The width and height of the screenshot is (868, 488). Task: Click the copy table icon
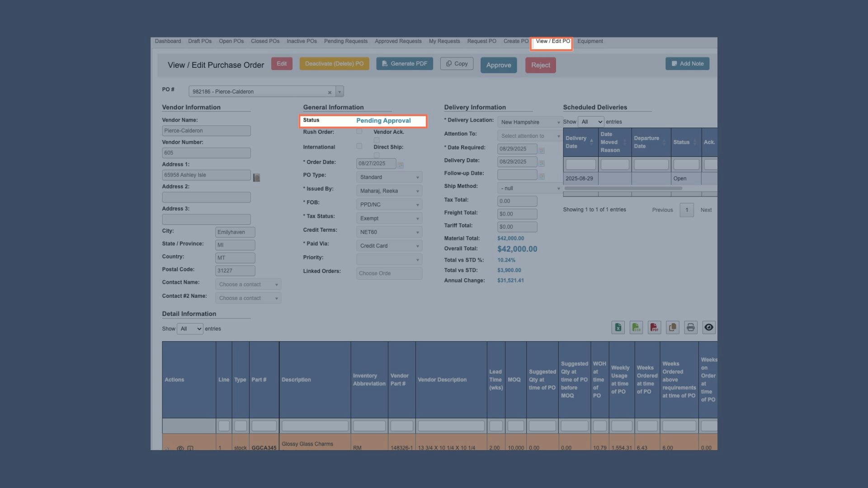pos(672,328)
